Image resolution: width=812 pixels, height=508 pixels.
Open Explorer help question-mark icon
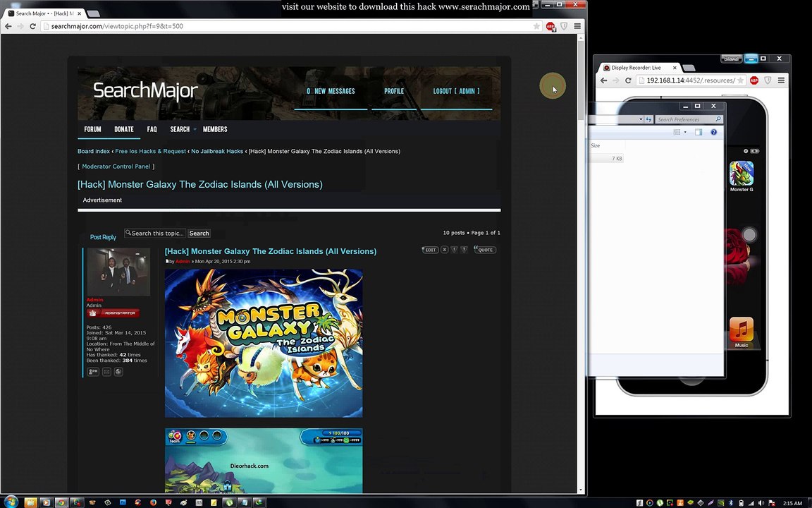[x=713, y=132]
